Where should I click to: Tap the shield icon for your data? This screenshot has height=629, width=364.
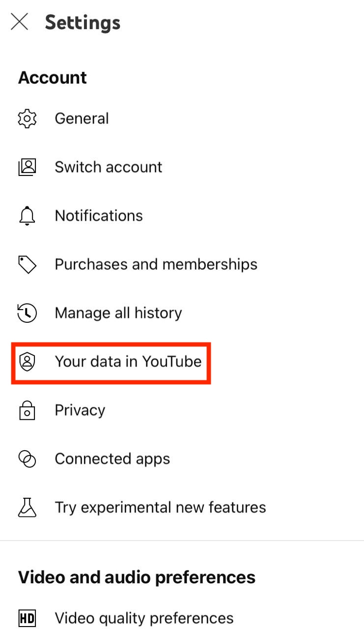pos(27,362)
